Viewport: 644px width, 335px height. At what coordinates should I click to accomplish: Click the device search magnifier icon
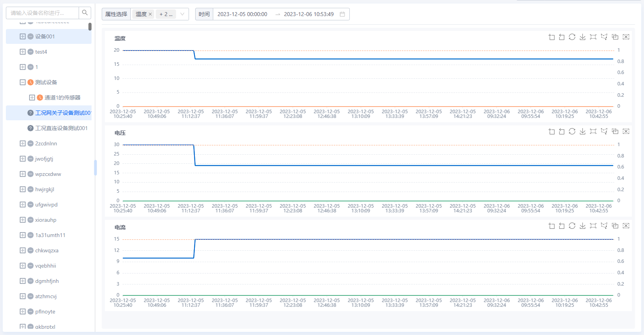click(x=85, y=13)
